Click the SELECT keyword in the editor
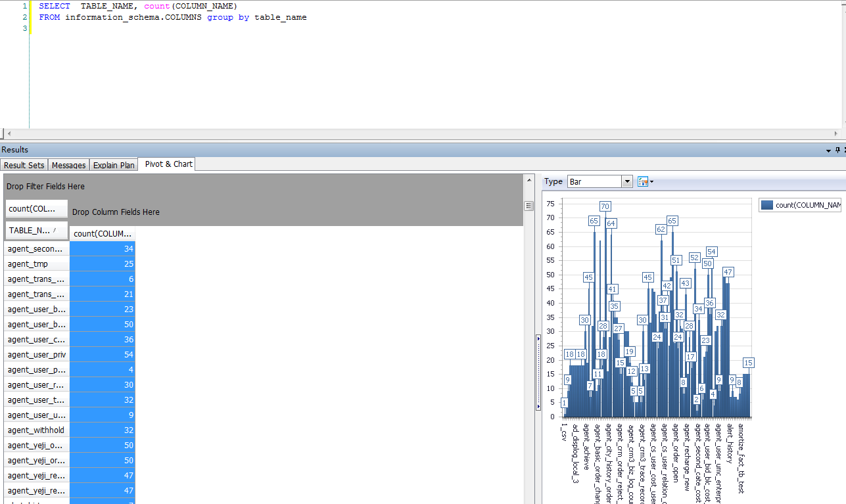The height and width of the screenshot is (504, 846). [55, 6]
